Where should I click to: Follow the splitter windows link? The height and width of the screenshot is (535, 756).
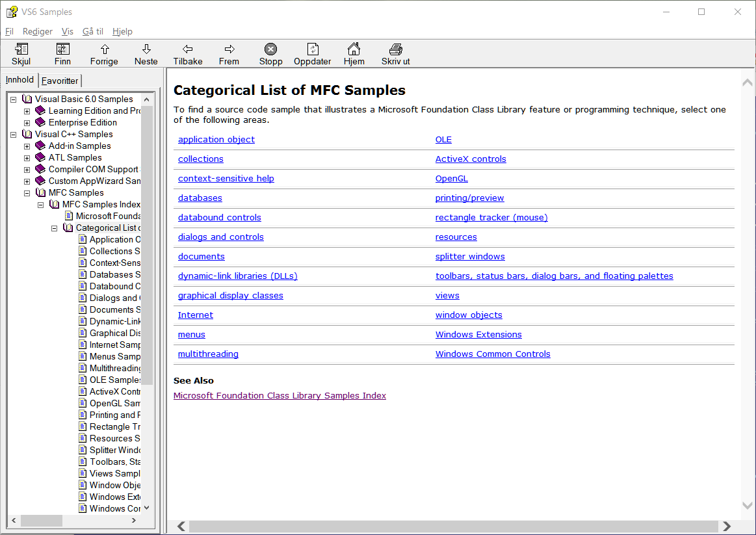(470, 256)
